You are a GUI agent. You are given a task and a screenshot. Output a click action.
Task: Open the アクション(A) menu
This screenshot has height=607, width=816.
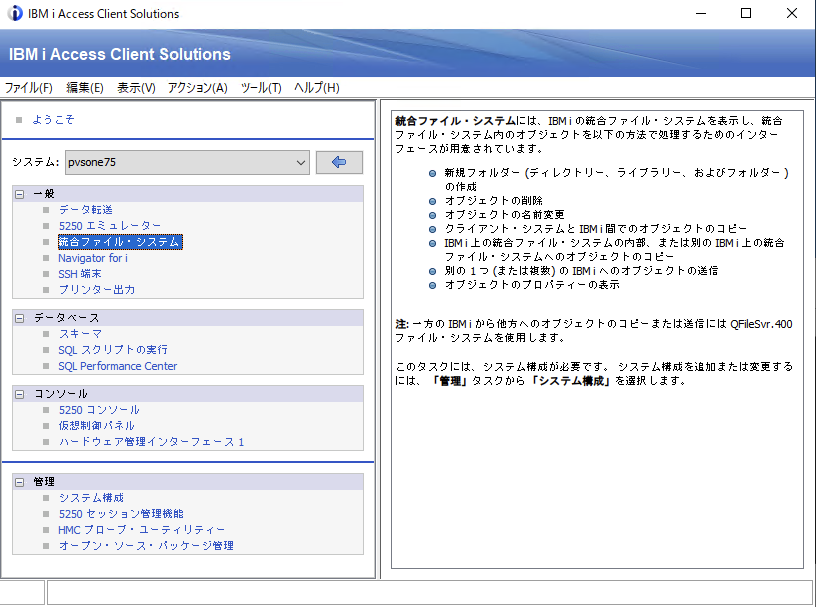pos(197,87)
